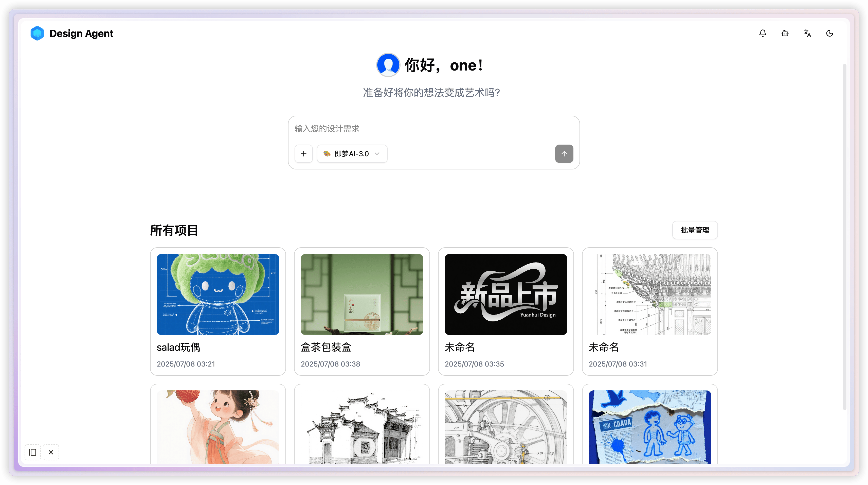868x485 pixels.
Task: Open the 新品上市 black poster thumbnail
Action: click(x=506, y=294)
